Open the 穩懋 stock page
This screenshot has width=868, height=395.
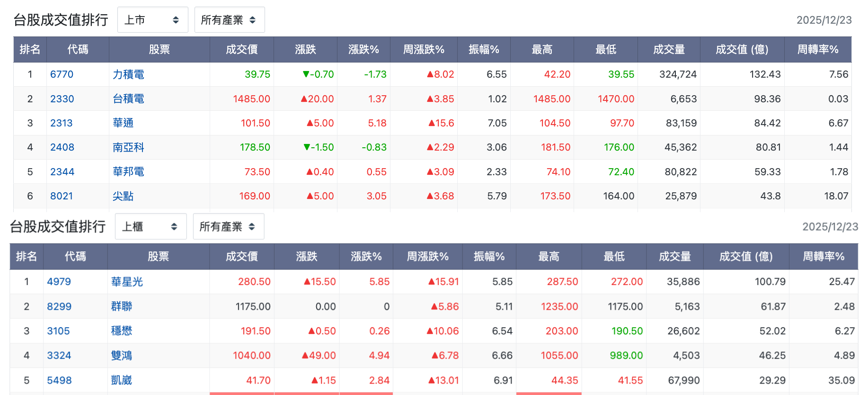click(122, 331)
